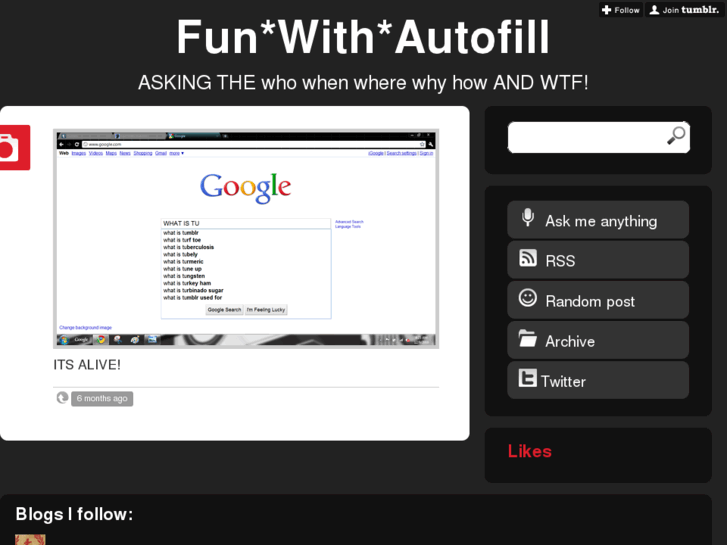The image size is (727, 545).
Task: Click the smiley face icon
Action: [x=528, y=298]
